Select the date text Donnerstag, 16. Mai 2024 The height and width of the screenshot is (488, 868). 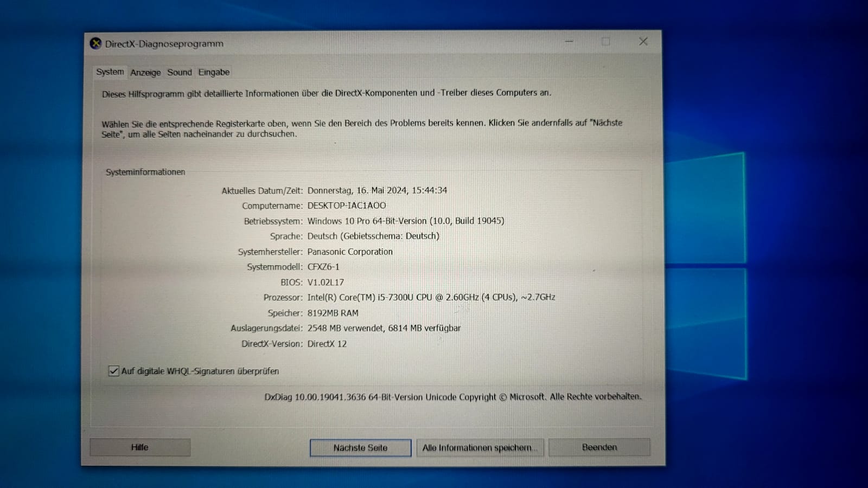tap(357, 190)
